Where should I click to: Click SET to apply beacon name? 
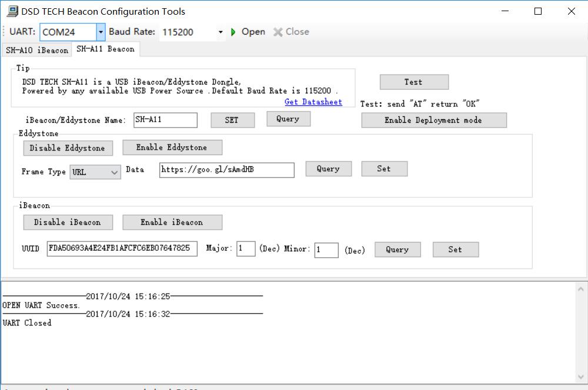tap(232, 119)
